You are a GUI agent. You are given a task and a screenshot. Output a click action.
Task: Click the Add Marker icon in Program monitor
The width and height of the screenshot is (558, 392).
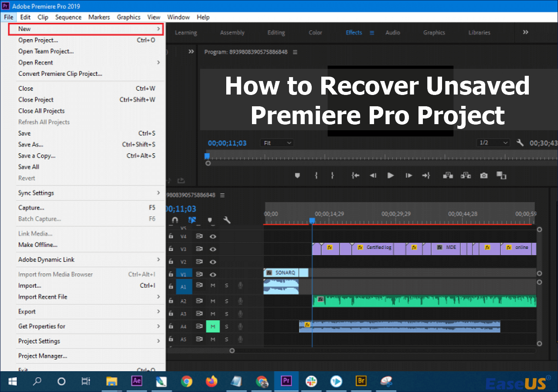coord(298,176)
